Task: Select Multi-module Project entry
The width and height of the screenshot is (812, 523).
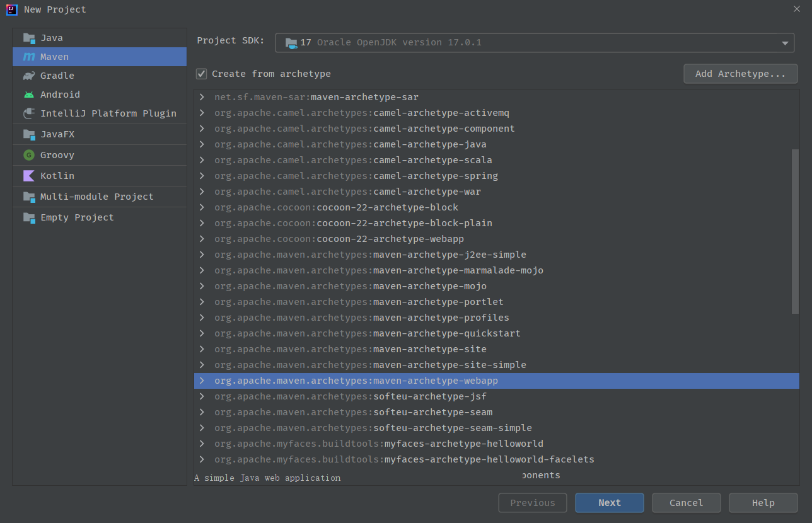Action: point(100,197)
